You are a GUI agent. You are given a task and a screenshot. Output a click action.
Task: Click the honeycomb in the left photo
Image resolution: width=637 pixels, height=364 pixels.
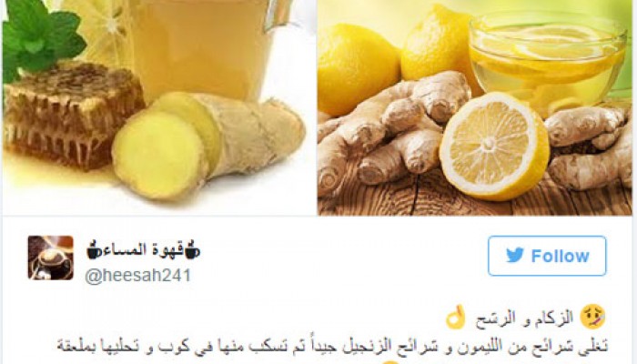pos(71,115)
